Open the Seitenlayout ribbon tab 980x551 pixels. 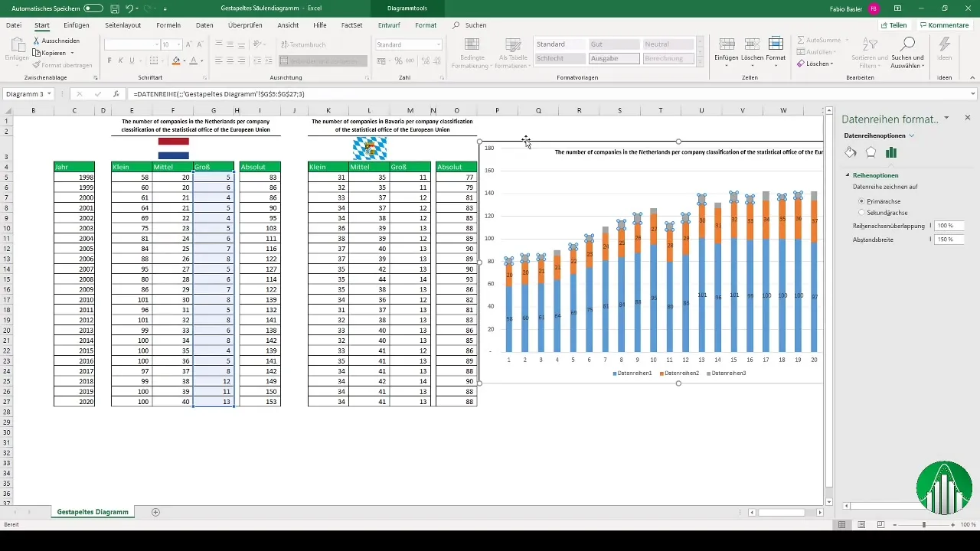[123, 25]
